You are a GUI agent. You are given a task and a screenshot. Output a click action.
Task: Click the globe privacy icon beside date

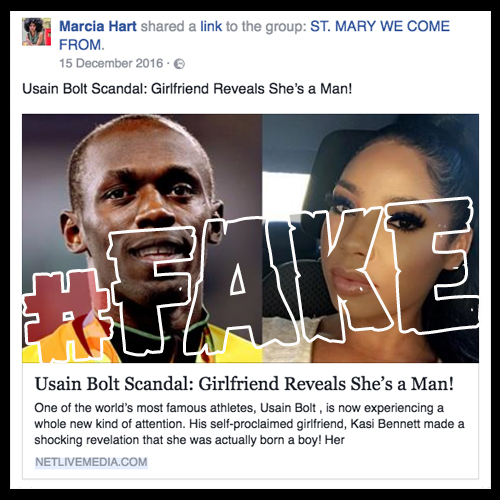click(x=179, y=64)
